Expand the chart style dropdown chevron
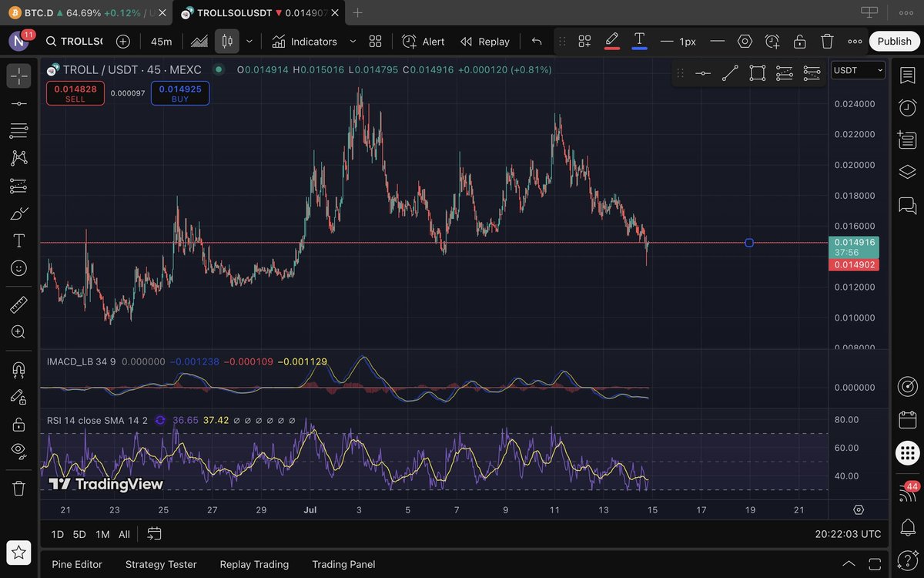 [249, 42]
